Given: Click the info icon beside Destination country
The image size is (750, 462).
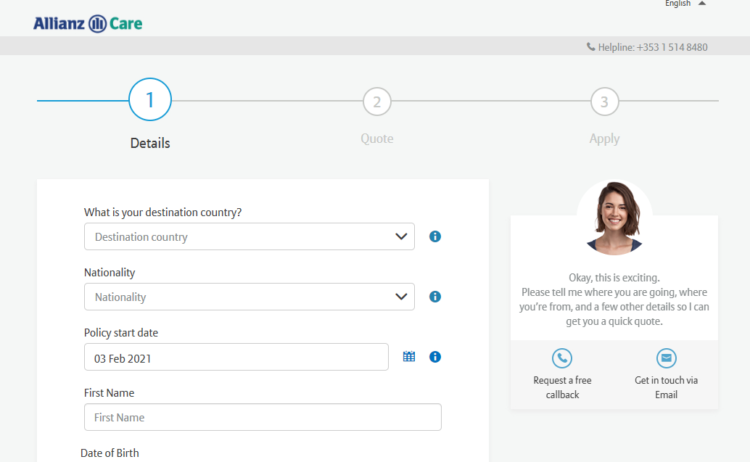Looking at the screenshot, I should (435, 237).
